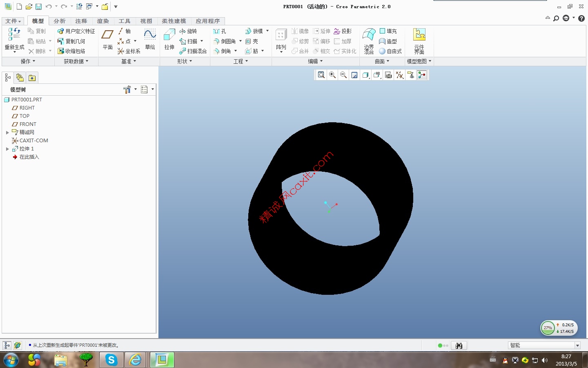Viewport: 588px width, 368px height.
Task: Click the Coordinate System (坐标系) tool
Action: 129,51
